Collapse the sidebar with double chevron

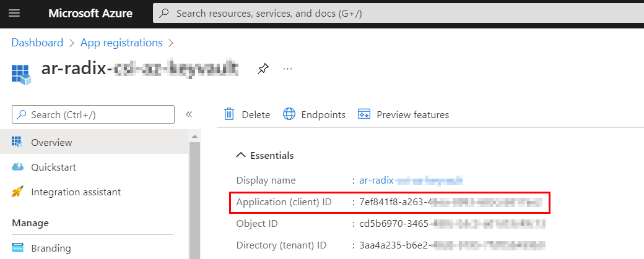[x=189, y=115]
